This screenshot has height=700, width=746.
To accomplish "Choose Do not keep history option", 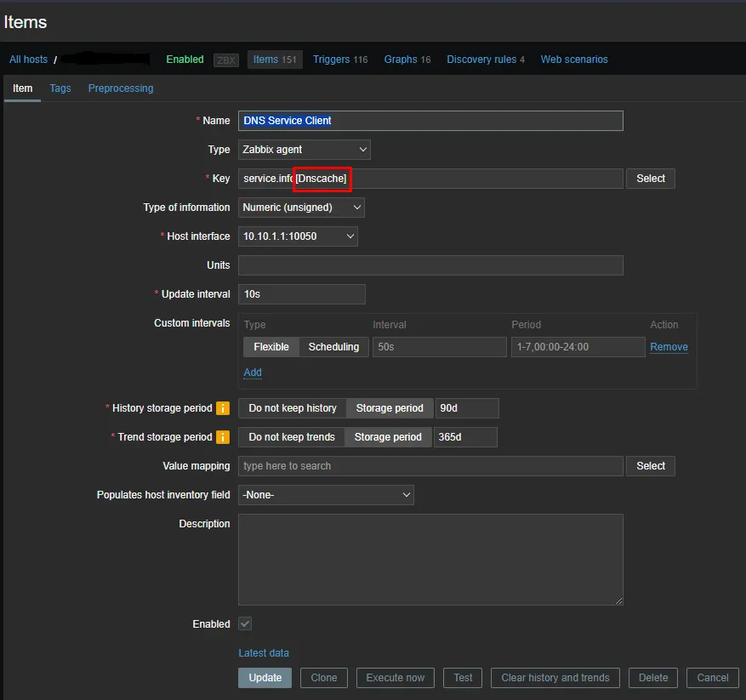I will (292, 408).
